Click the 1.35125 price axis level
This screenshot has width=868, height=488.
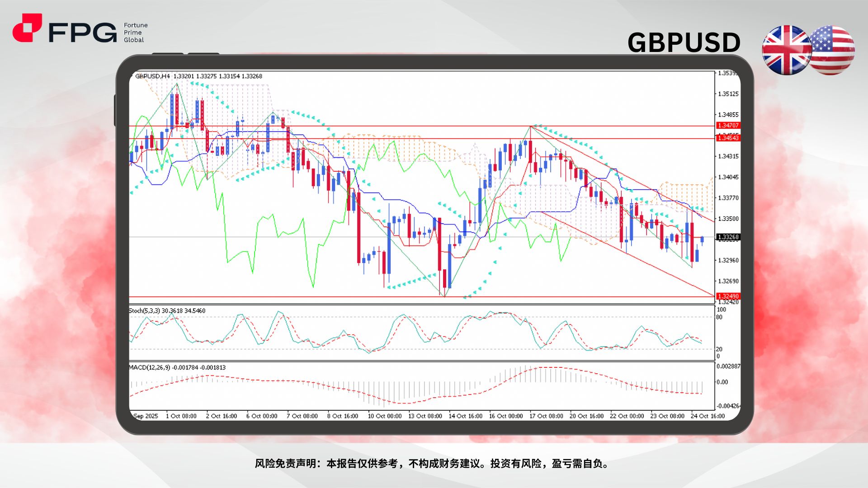728,94
